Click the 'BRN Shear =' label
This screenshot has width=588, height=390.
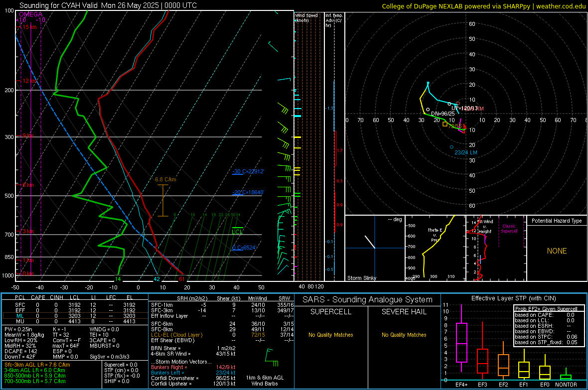point(166,348)
